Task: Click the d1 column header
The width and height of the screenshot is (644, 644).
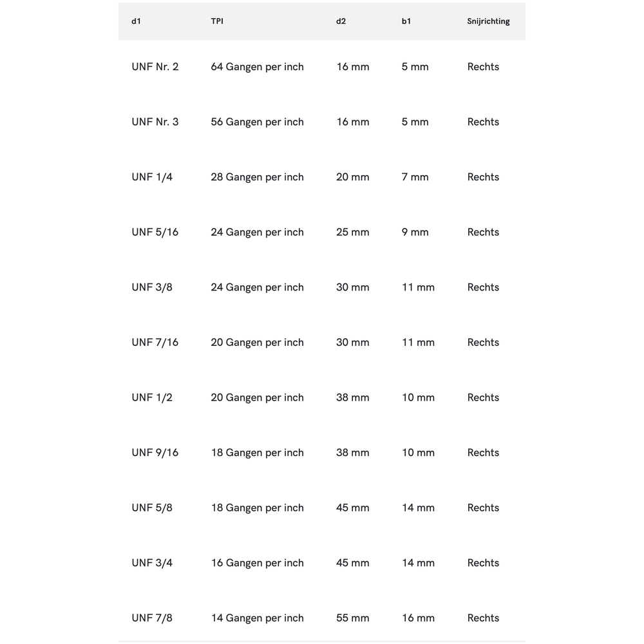Action: [x=136, y=21]
